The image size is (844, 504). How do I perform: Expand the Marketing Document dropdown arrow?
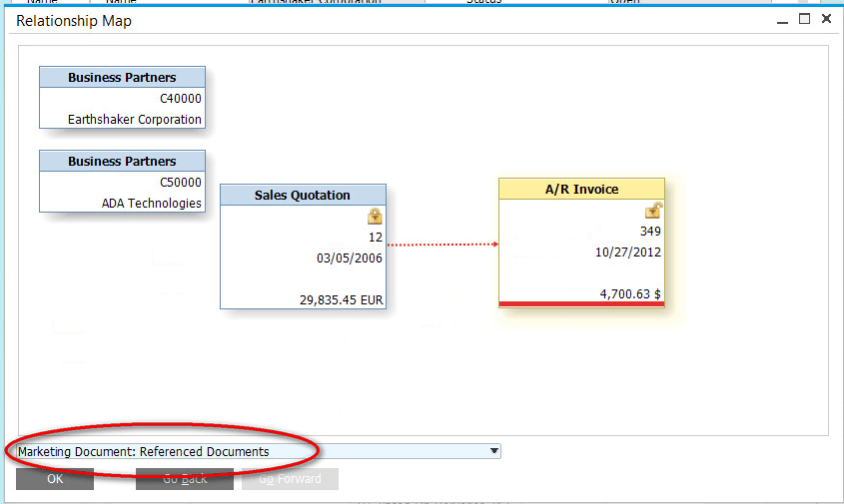pyautogui.click(x=493, y=451)
